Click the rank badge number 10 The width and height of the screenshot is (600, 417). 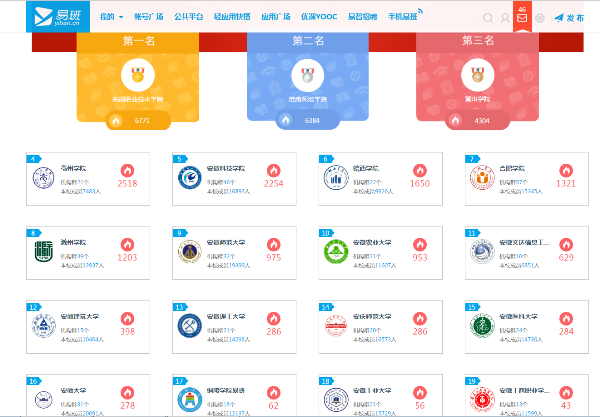(326, 233)
